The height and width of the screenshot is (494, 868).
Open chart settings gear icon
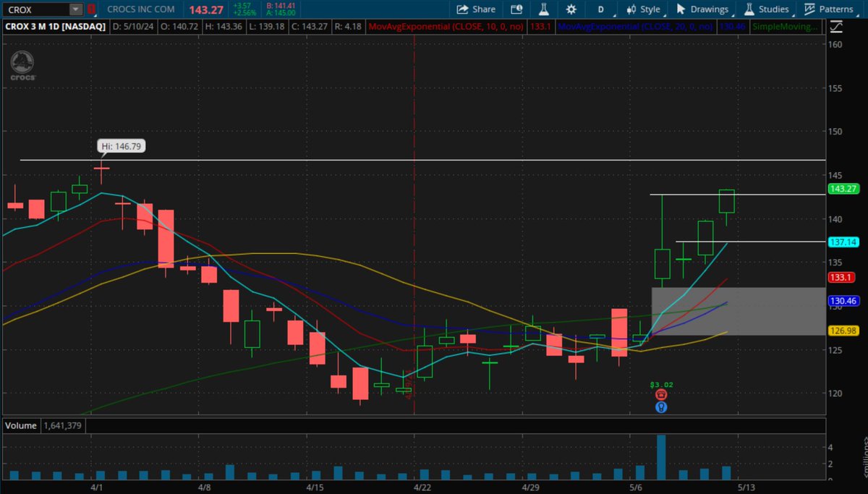(571, 9)
